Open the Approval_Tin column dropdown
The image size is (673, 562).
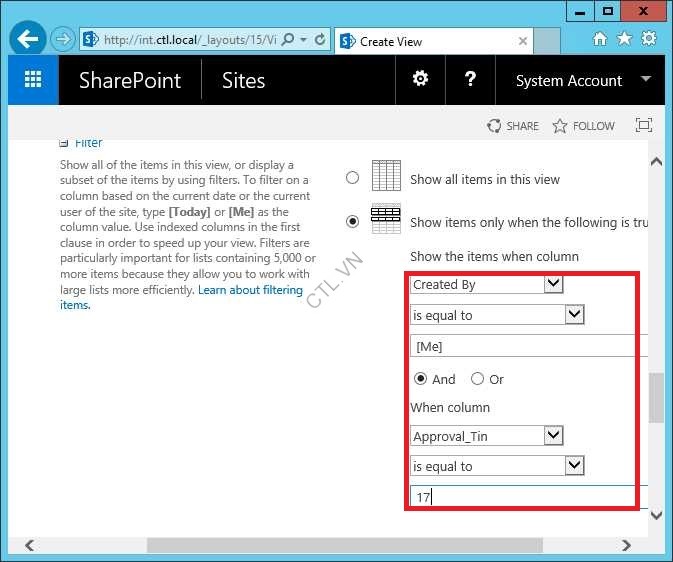point(487,436)
